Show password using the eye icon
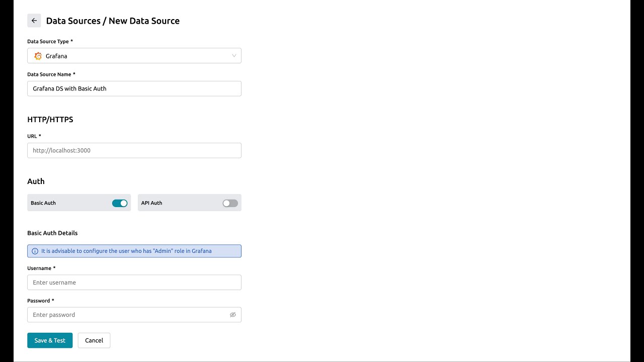Screen dimensions: 644x362 click(233, 315)
